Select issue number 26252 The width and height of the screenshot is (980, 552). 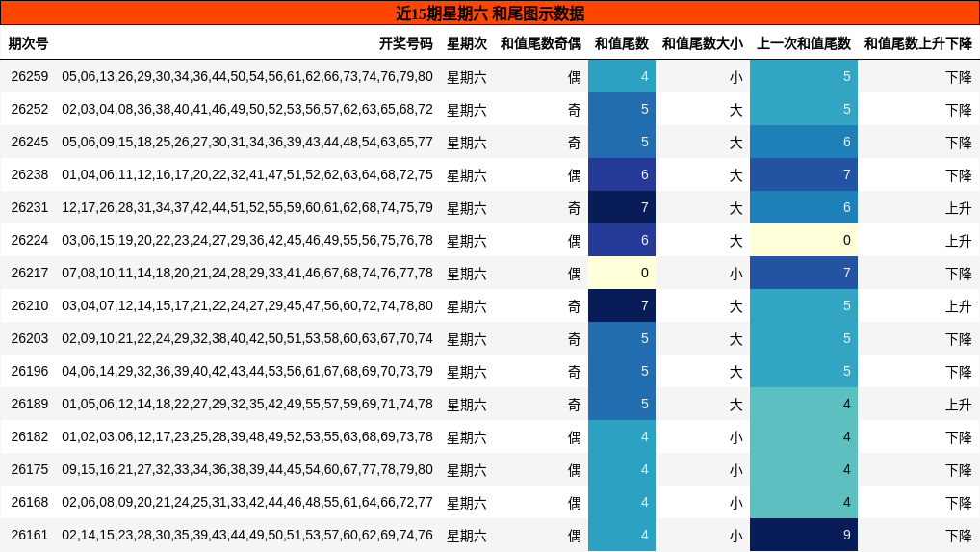point(30,109)
